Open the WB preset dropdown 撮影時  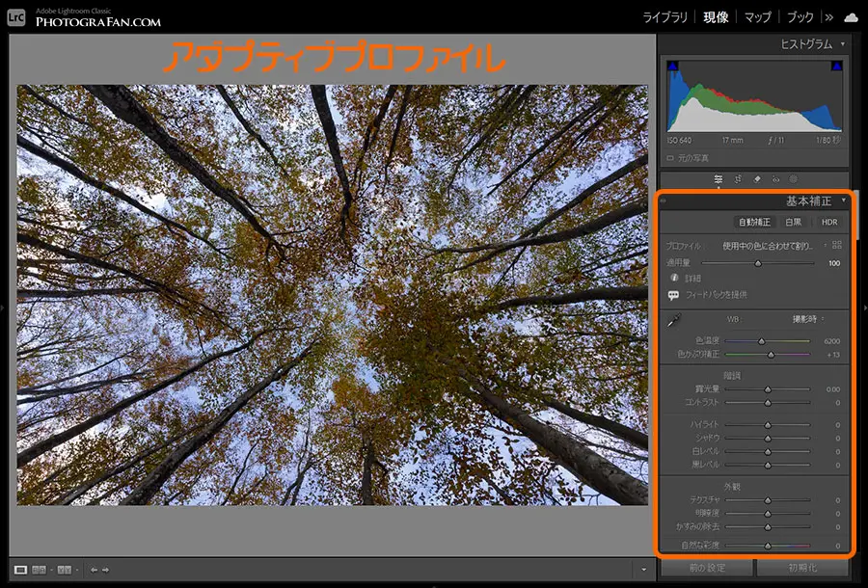point(808,319)
